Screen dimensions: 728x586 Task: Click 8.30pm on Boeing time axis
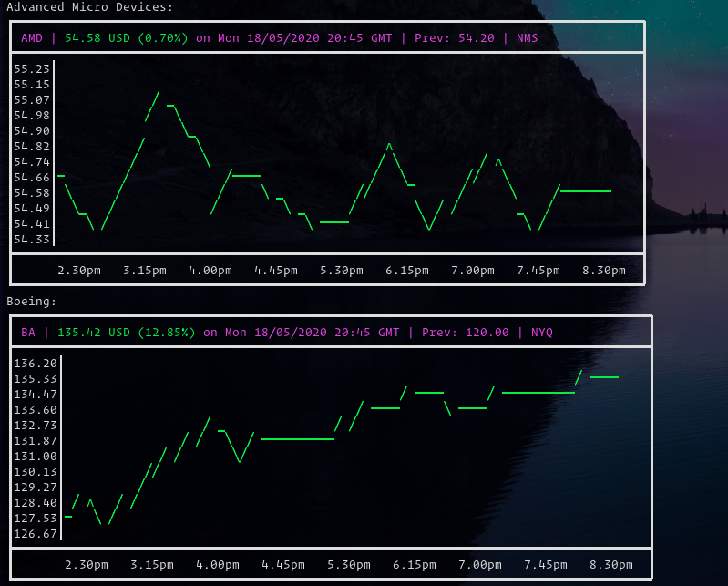click(611, 565)
